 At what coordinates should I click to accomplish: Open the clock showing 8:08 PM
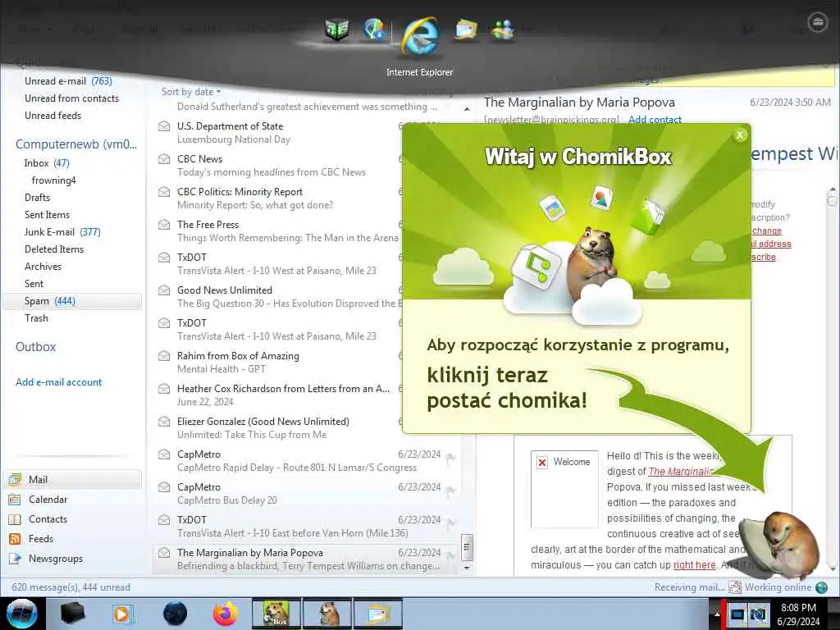click(x=798, y=614)
